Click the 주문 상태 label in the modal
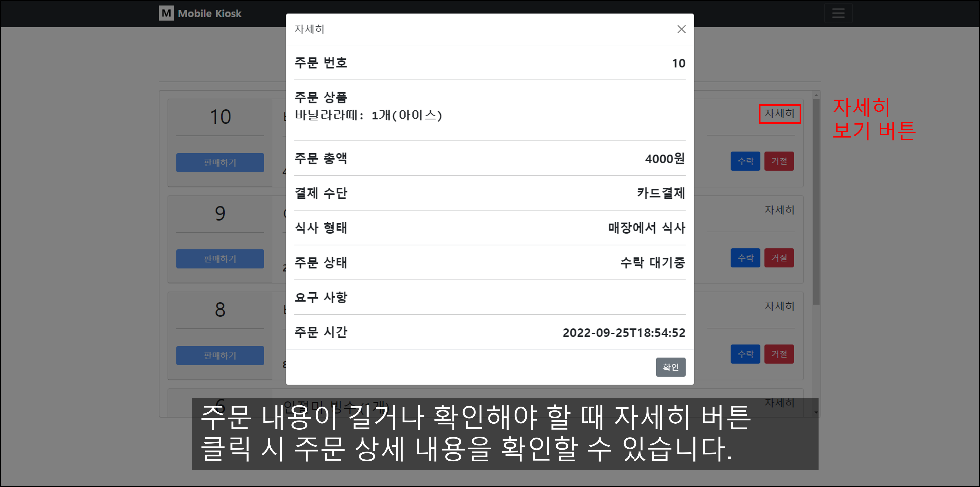980x487 pixels. point(321,262)
